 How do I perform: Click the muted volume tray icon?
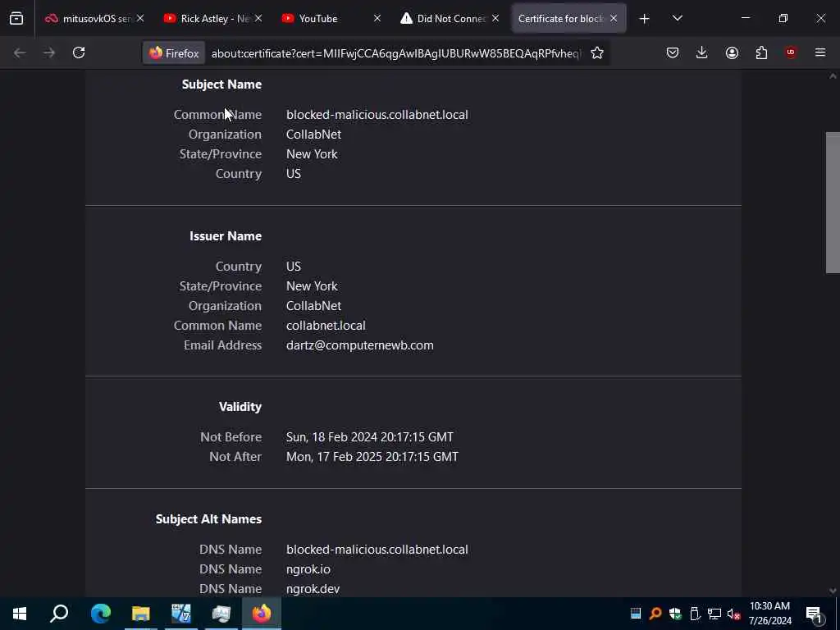(x=734, y=614)
